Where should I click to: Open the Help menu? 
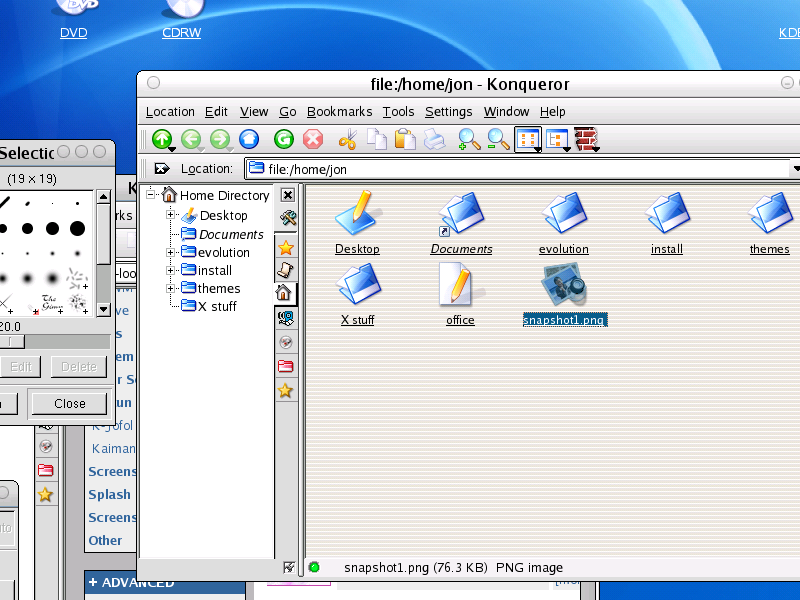[553, 111]
